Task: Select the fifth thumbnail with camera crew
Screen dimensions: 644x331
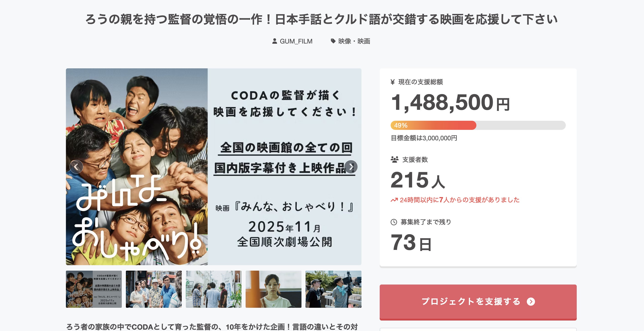Action: [x=333, y=289]
